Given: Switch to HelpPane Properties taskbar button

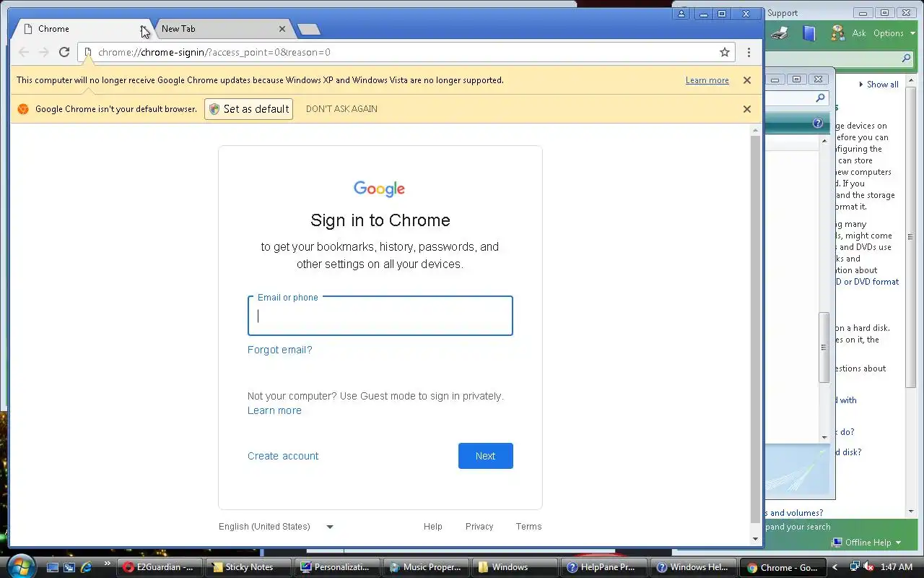Looking at the screenshot, I should pyautogui.click(x=603, y=567).
